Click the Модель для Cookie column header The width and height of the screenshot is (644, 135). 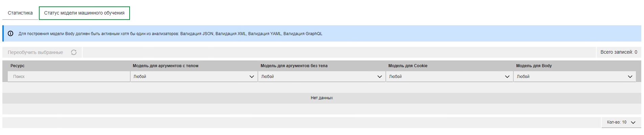(x=407, y=66)
